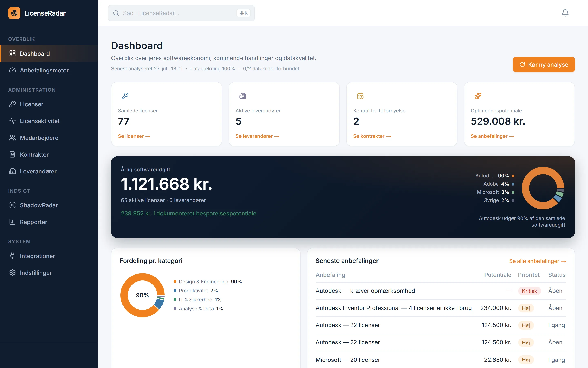Click the sparkle icon on Optimeringspotentiale card
588x368 pixels.
[x=478, y=96]
